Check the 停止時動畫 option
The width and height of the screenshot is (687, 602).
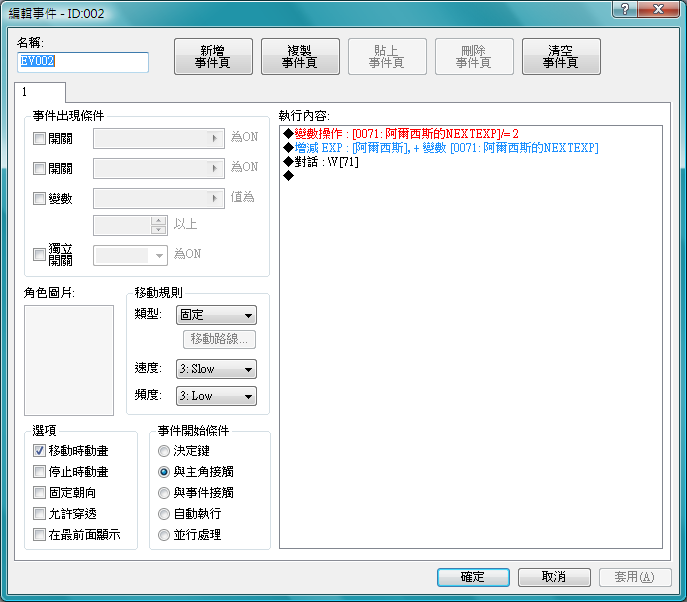pos(39,471)
